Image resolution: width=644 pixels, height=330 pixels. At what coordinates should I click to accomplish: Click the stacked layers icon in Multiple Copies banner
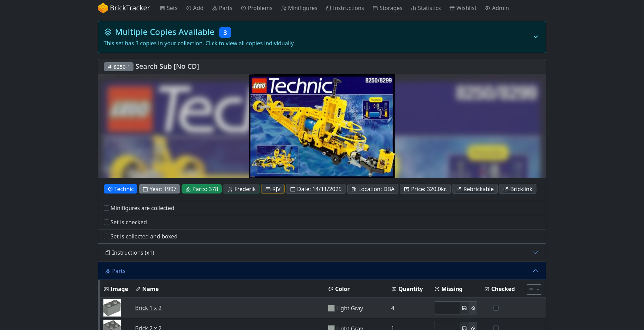click(108, 32)
